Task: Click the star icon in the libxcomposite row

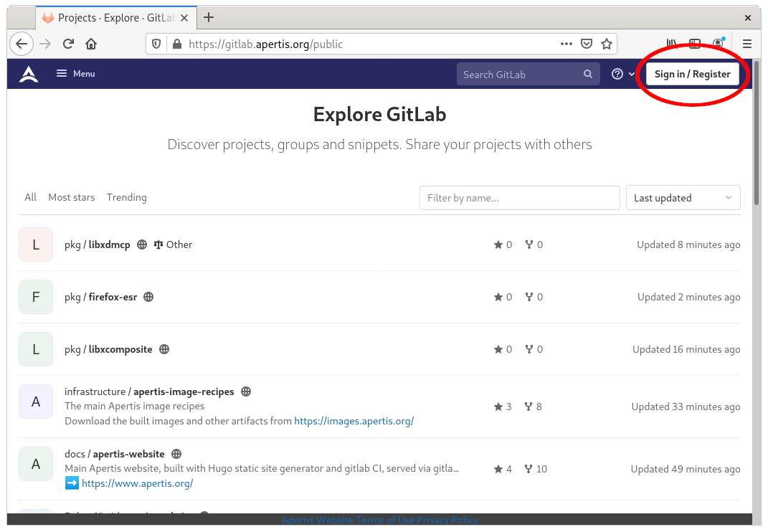Action: tap(498, 349)
